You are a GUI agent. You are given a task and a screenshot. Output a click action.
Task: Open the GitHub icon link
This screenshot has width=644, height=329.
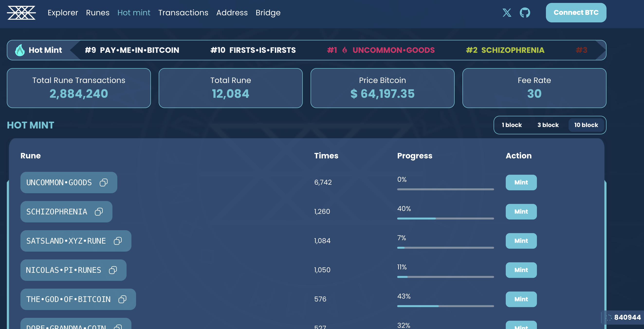tap(525, 12)
